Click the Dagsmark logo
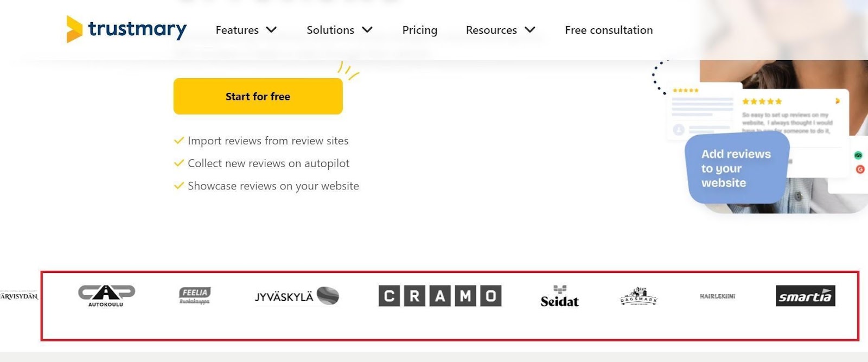This screenshot has height=362, width=868. click(639, 296)
